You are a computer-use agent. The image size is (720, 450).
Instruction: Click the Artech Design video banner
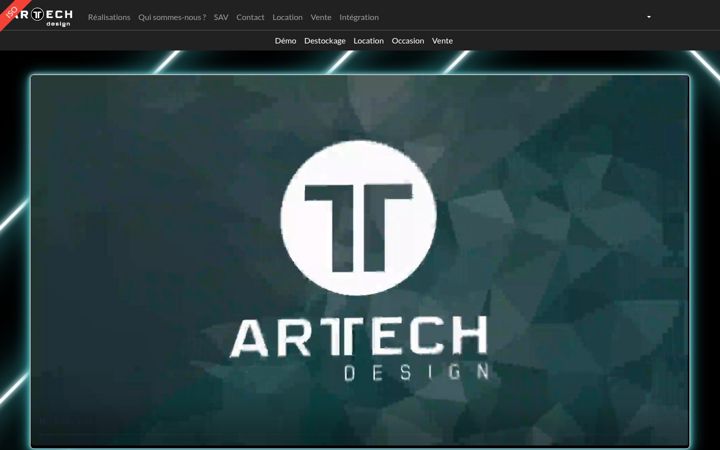tap(360, 261)
